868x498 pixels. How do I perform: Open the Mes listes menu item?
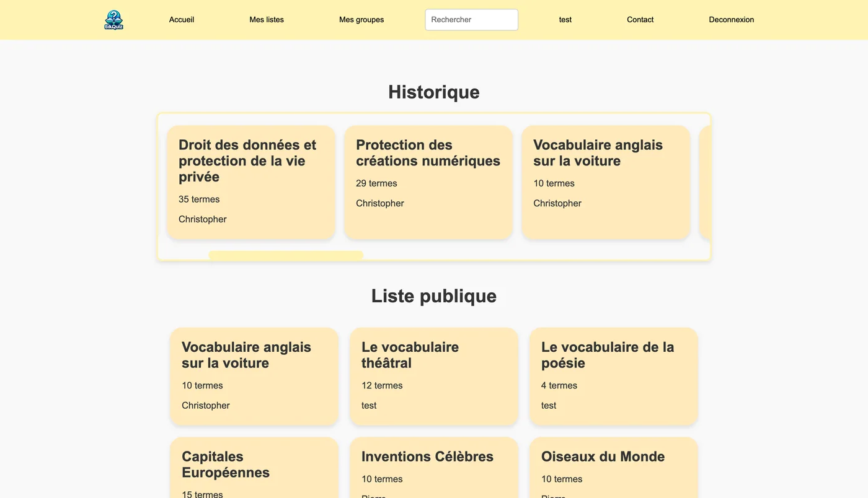coord(267,20)
